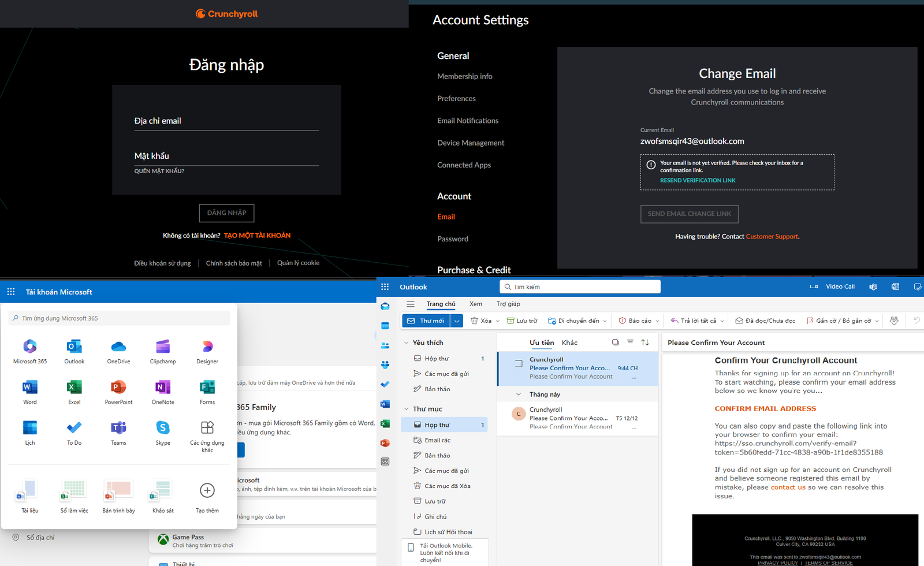Collapse the Tháng này message group
This screenshot has height=566, width=924.
518,394
